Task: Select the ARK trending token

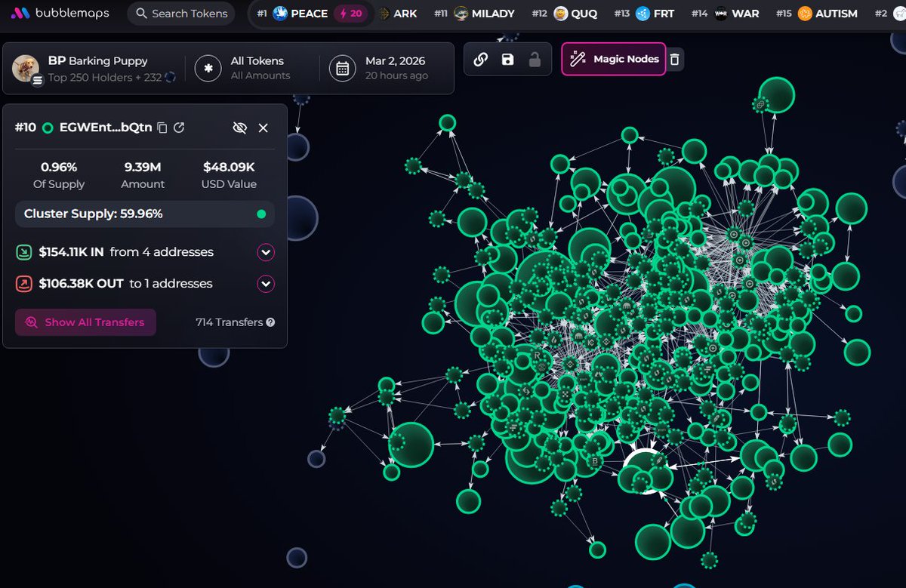Action: [397, 14]
